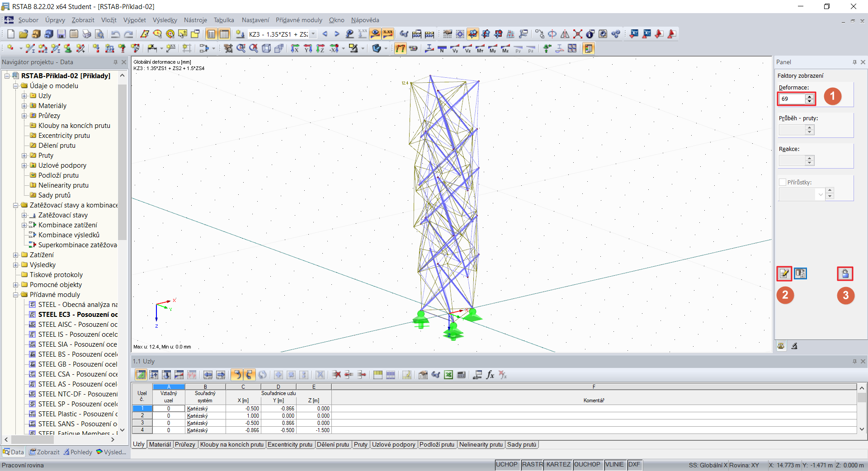Show the bending moment Mz diagram
This screenshot has height=471, width=868.
(x=505, y=48)
